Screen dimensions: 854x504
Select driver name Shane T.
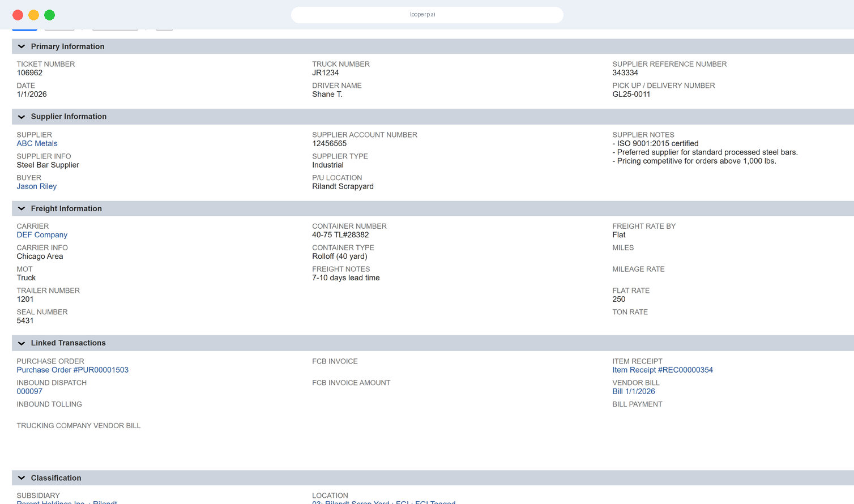pos(327,95)
